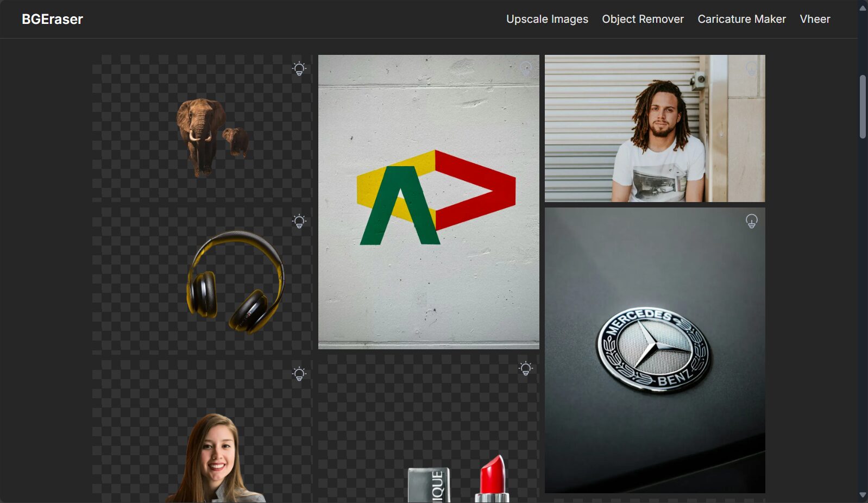Select the Mercedes-Benz emblem image
868x503 pixels.
click(655, 350)
